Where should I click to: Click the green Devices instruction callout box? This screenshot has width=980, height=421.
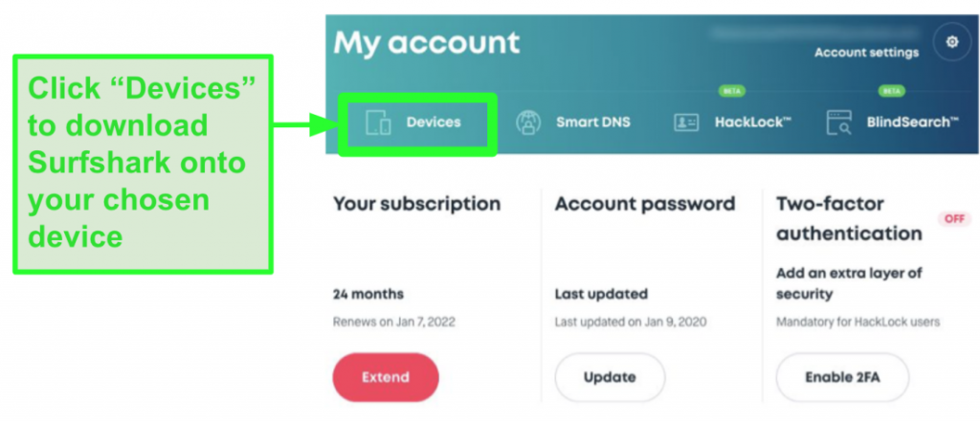[x=144, y=164]
